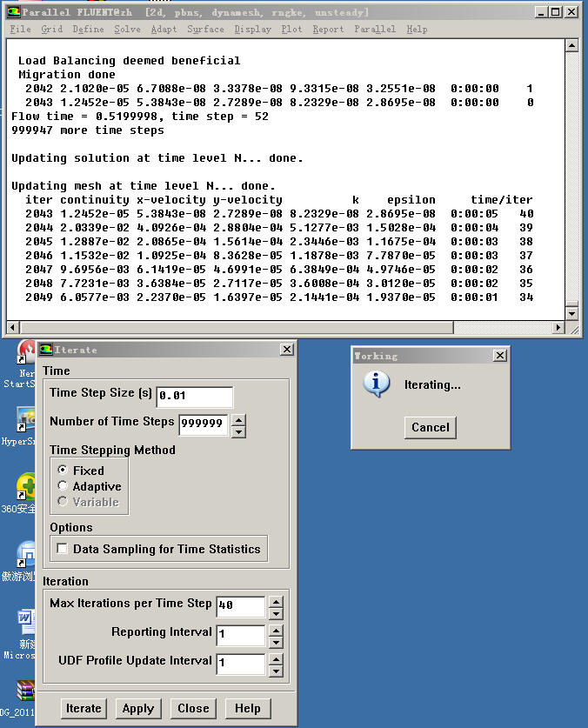
Task: Increase the Number of Time Steps
Action: click(239, 420)
